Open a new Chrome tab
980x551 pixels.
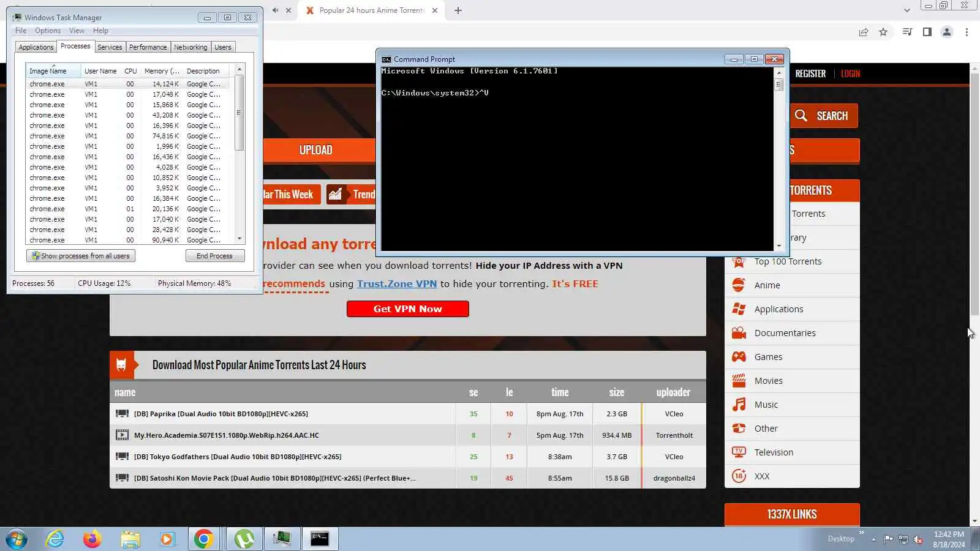pyautogui.click(x=458, y=10)
